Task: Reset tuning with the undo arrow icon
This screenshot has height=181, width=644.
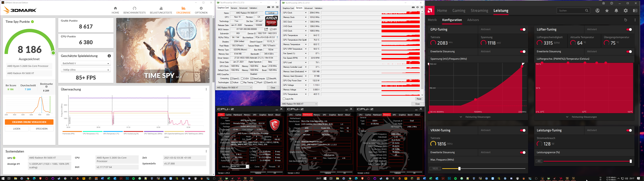Action: pos(626,20)
